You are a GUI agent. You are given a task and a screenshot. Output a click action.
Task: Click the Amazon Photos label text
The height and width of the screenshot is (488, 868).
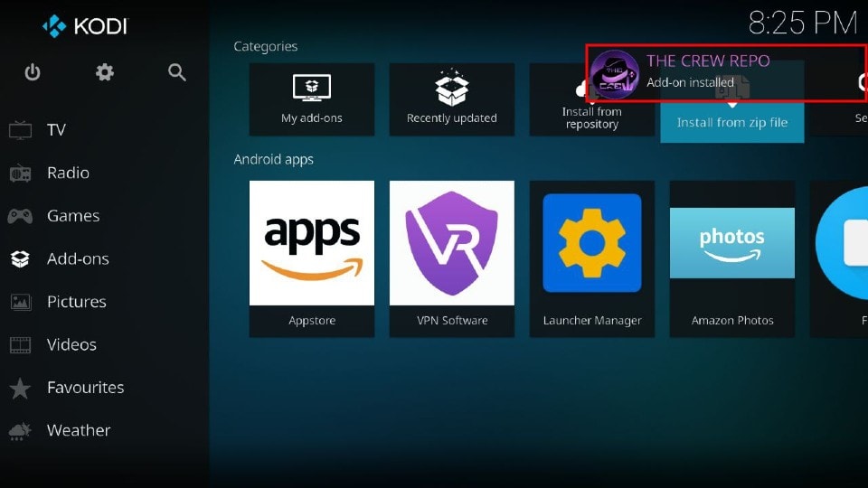click(732, 320)
